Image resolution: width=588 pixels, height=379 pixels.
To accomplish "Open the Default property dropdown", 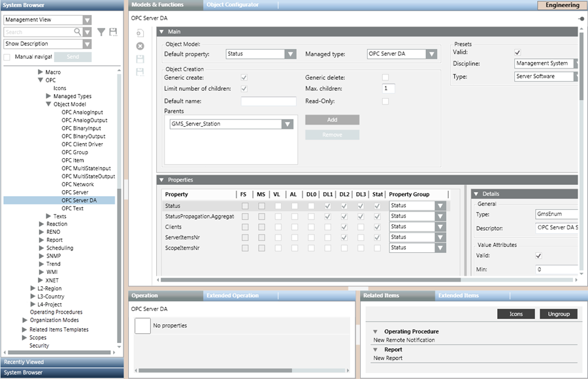I will 290,54.
